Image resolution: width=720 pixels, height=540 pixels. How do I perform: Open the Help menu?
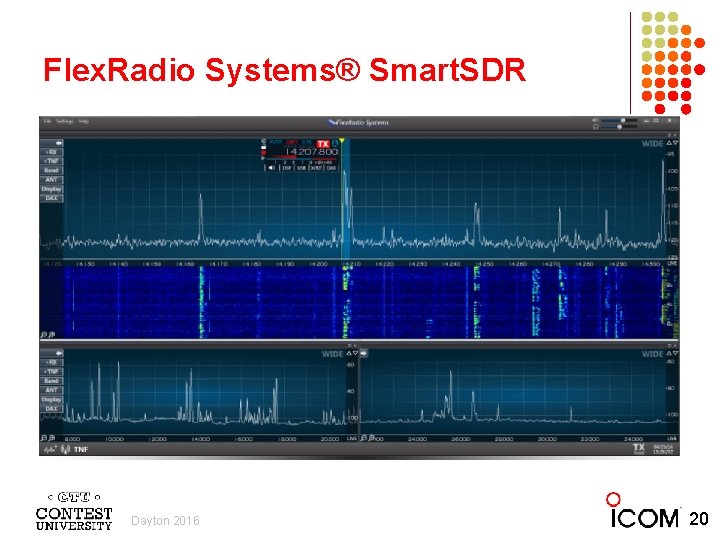point(84,121)
